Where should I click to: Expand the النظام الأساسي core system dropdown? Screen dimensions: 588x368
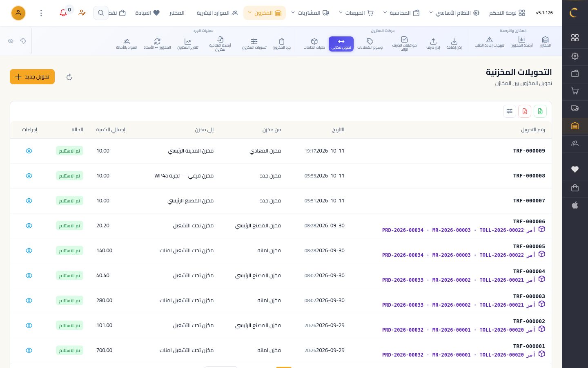454,13
